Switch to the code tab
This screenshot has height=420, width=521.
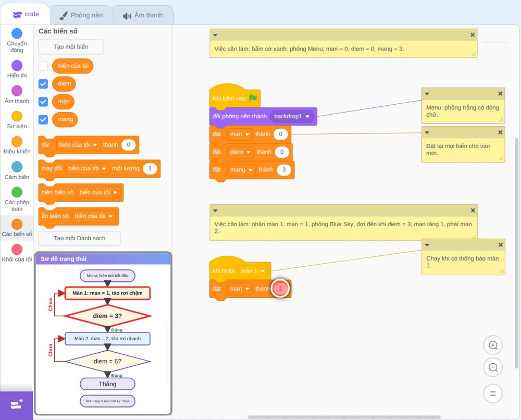tap(26, 14)
